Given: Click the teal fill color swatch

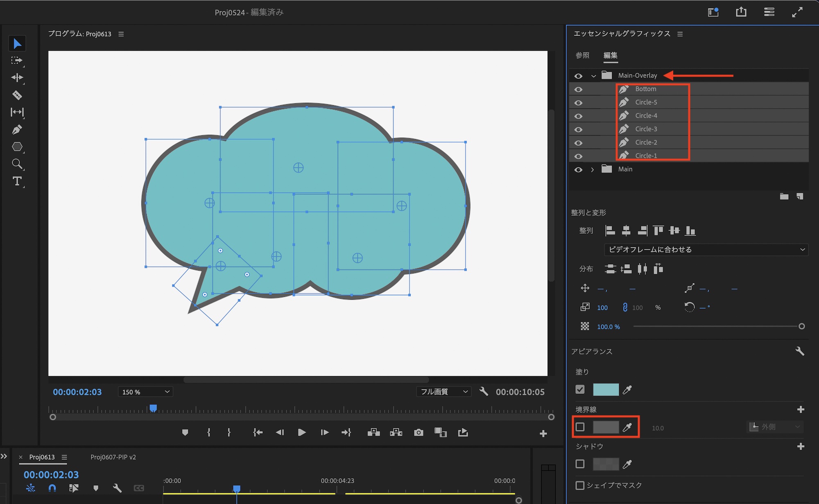Looking at the screenshot, I should tap(606, 390).
